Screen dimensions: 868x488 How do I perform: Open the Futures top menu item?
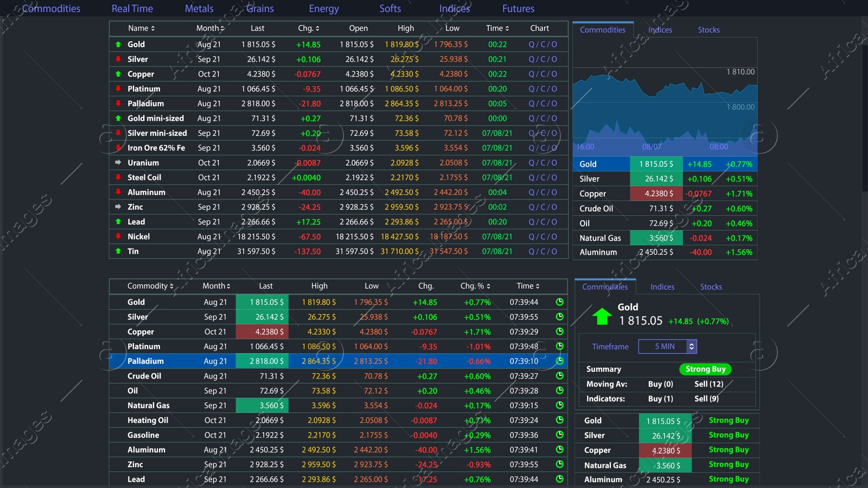tap(518, 9)
